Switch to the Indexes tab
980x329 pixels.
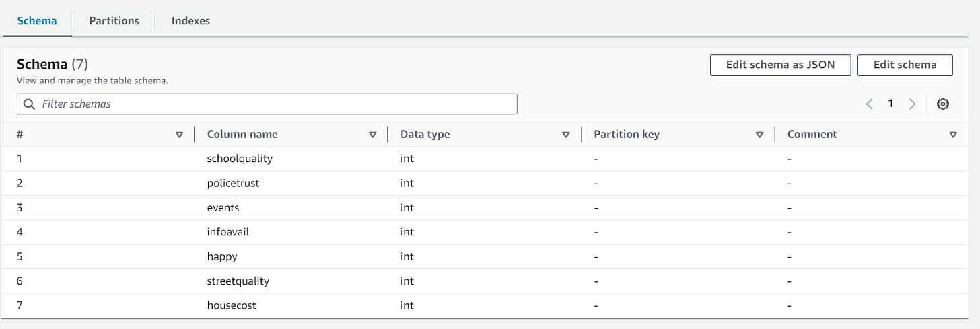coord(190,21)
